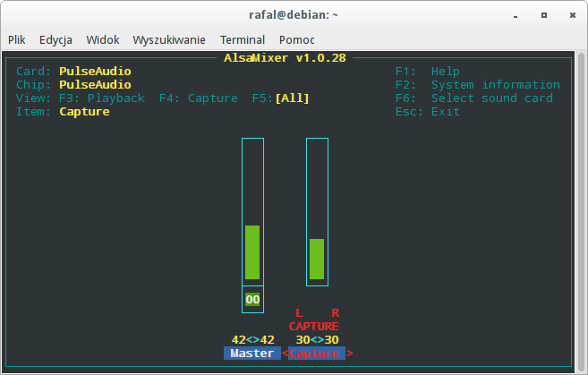Select the Master channel label
This screenshot has height=375, width=588.
coord(251,354)
